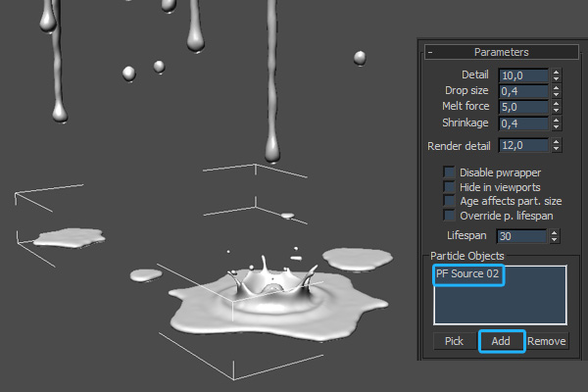The height and width of the screenshot is (392, 588).
Task: Click the Detail spinner arrows
Action: point(556,75)
